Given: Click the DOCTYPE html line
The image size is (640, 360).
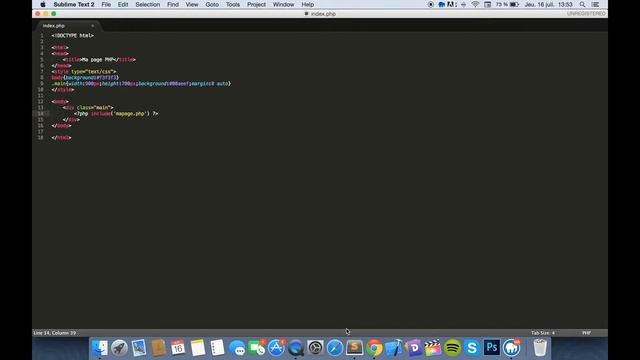Looking at the screenshot, I should (x=73, y=36).
